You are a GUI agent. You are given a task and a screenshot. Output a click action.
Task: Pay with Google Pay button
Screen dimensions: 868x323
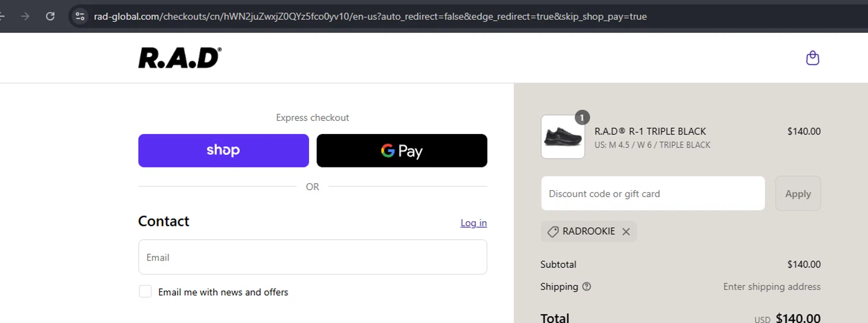(x=402, y=150)
